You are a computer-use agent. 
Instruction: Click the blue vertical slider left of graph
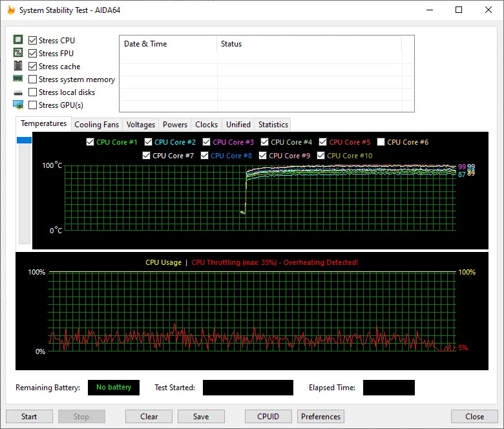24,140
